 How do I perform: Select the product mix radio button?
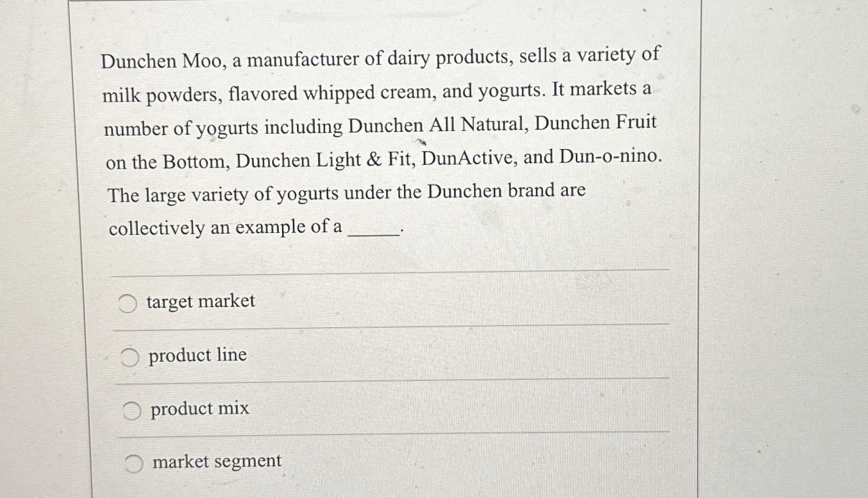click(133, 409)
